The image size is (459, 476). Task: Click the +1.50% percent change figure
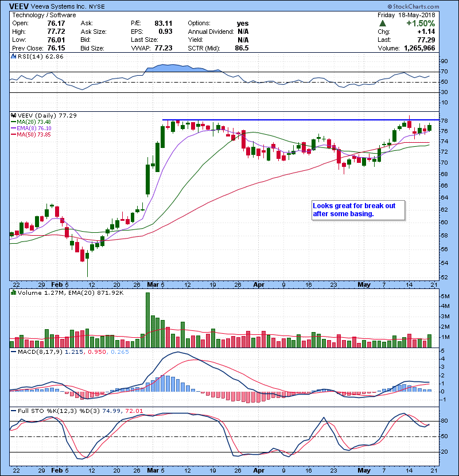click(421, 24)
